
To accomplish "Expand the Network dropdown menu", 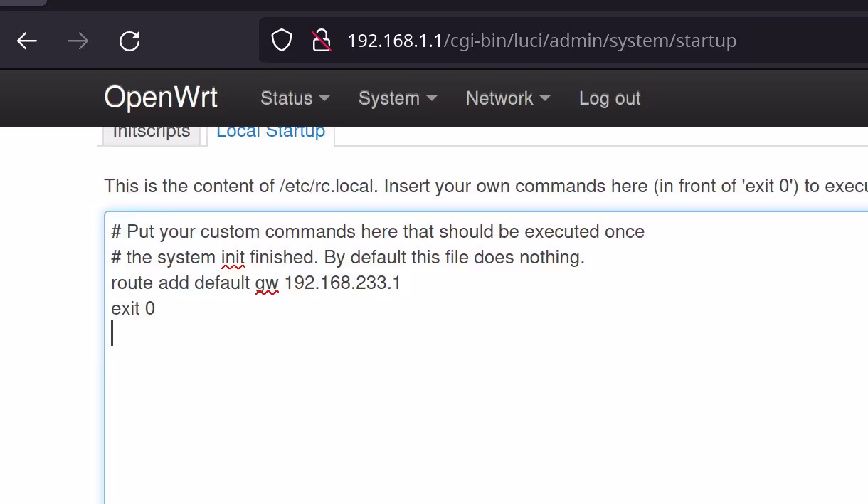I will [x=508, y=98].
